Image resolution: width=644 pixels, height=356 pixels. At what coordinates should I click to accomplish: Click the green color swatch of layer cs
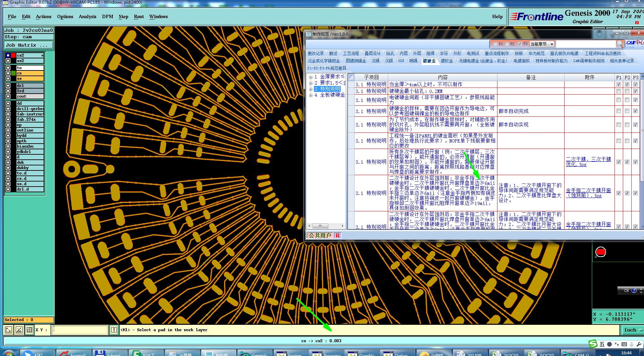click(13, 73)
